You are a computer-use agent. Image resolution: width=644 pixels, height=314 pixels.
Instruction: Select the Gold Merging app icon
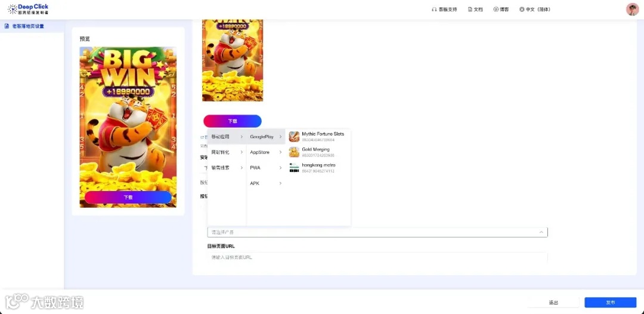(x=294, y=152)
